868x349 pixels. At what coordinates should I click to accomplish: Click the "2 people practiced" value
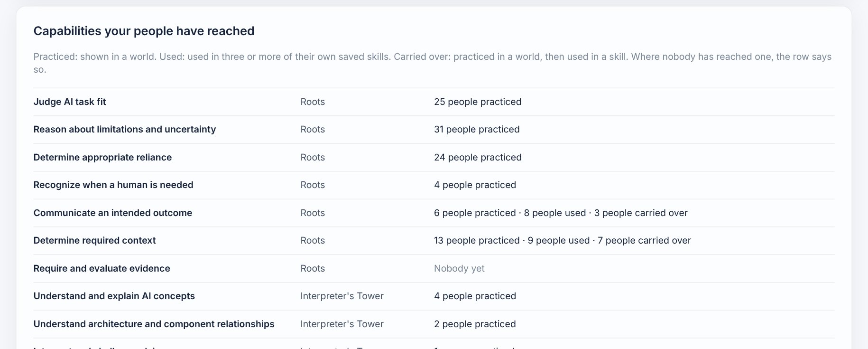475,324
